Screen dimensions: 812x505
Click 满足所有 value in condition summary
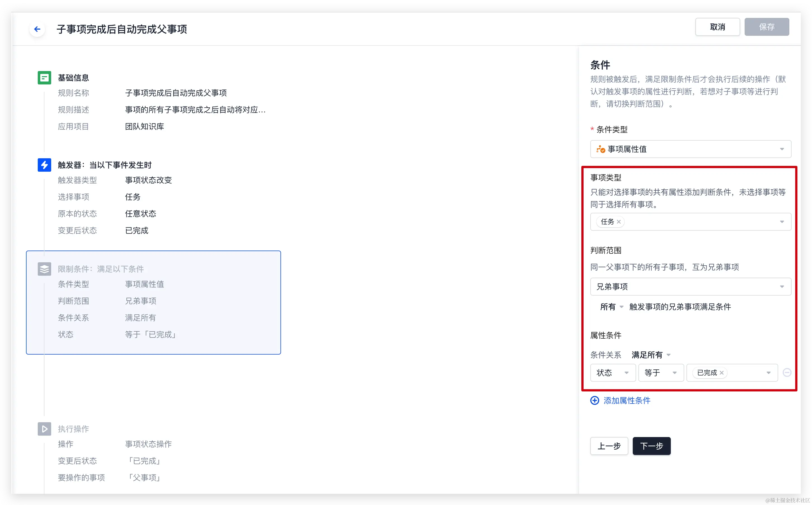point(141,318)
